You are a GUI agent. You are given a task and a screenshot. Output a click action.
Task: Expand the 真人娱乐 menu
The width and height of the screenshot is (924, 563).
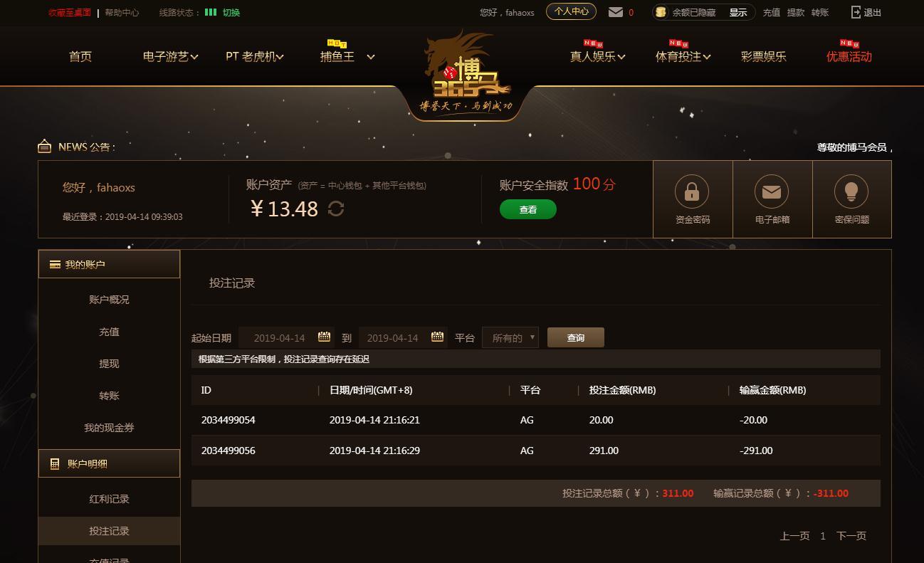597,56
